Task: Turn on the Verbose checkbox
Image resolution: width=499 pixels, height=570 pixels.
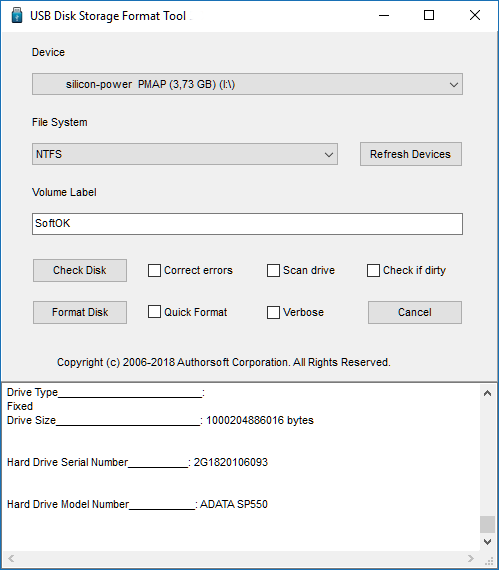Action: [273, 312]
